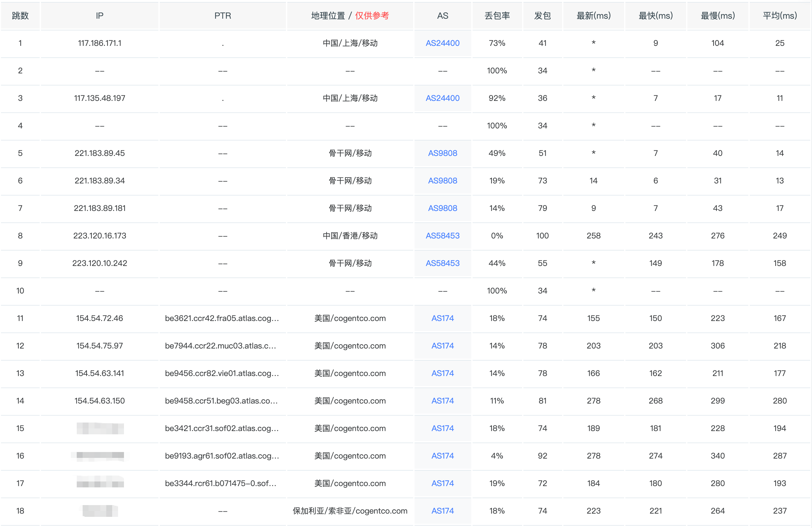Click AS24400 link in hop 1 row
This screenshot has width=812, height=528.
pos(442,43)
